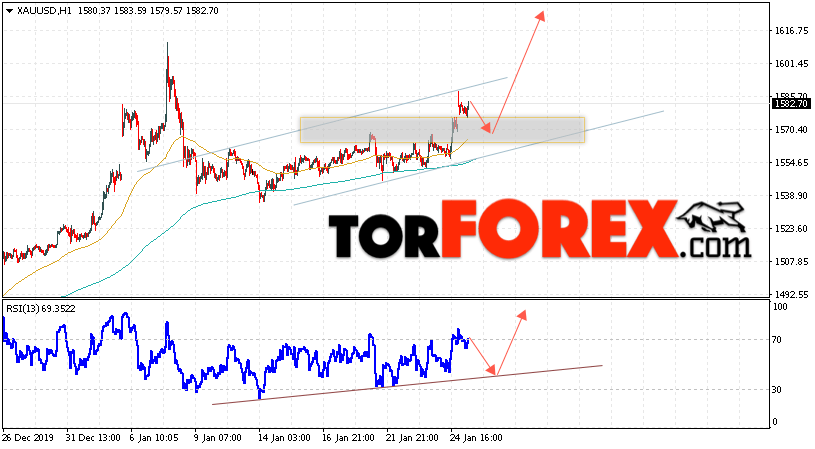Select the 1554.65 price axis label
815x449 pixels.
[x=791, y=163]
